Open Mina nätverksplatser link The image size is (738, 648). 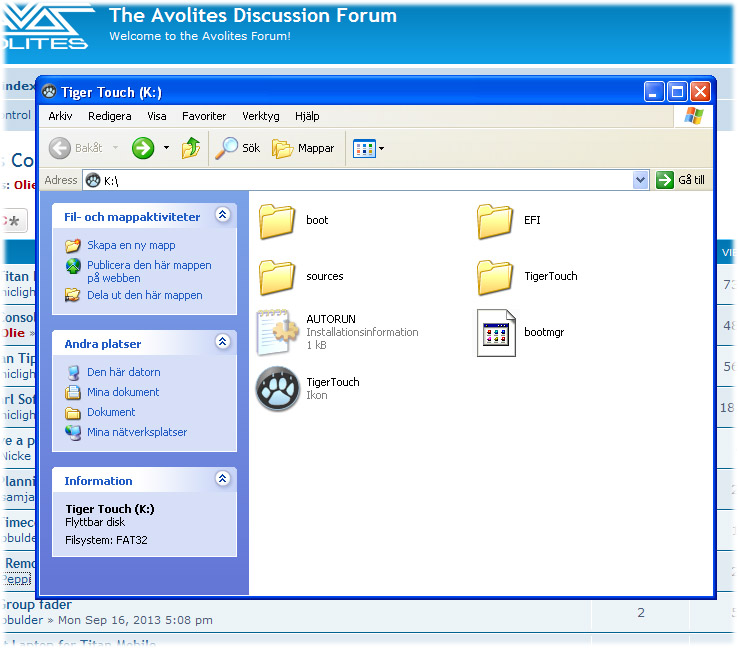[137, 432]
